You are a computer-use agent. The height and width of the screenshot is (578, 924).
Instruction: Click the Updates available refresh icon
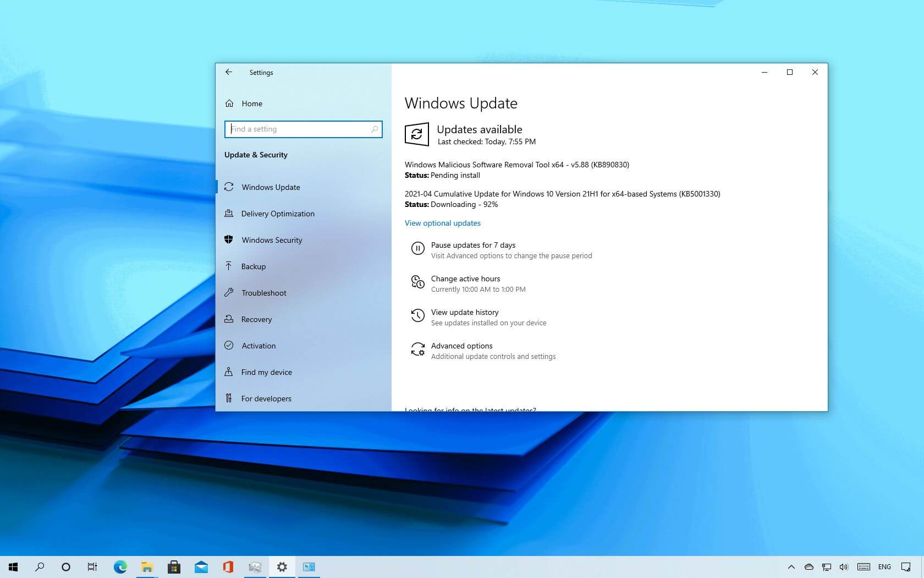tap(417, 134)
